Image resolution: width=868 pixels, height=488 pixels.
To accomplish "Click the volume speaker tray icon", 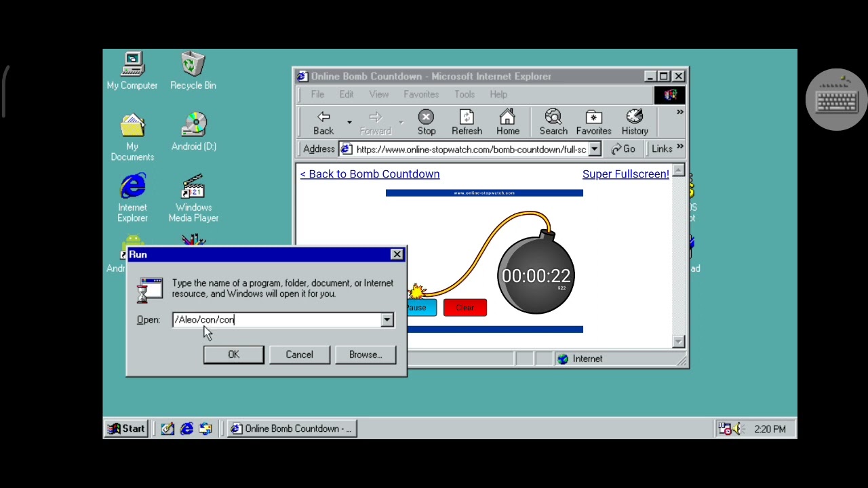I will coord(738,429).
